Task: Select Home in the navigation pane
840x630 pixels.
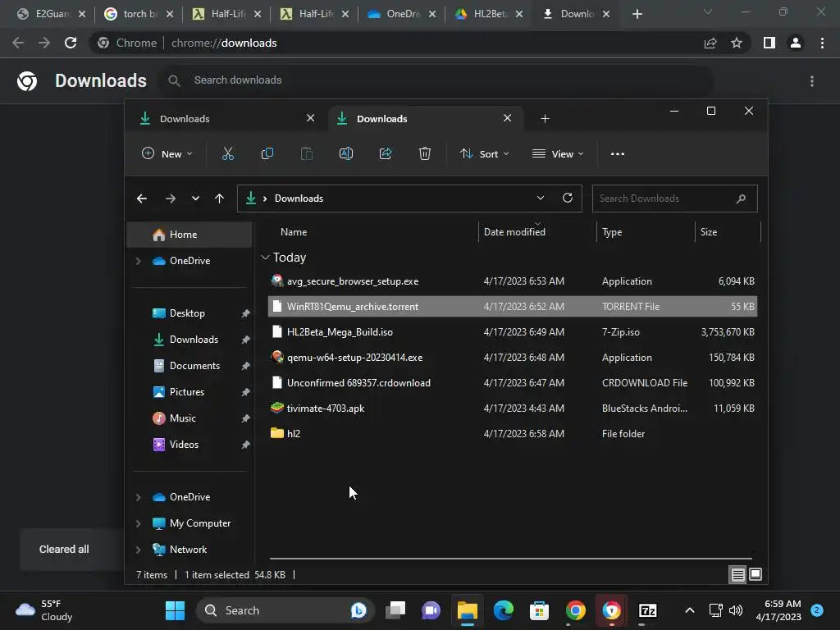Action: 189,235
